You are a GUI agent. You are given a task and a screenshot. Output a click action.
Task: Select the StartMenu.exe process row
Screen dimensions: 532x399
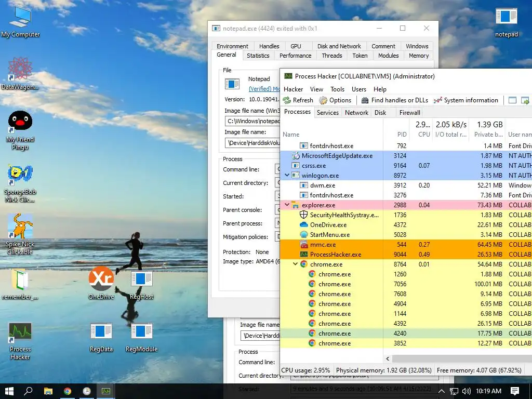[406, 235]
